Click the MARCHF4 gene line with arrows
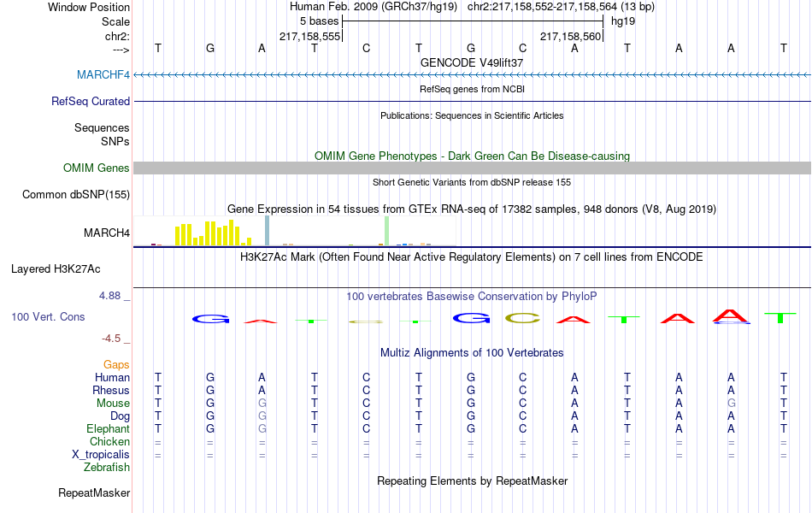The height and width of the screenshot is (513, 812). (473, 75)
